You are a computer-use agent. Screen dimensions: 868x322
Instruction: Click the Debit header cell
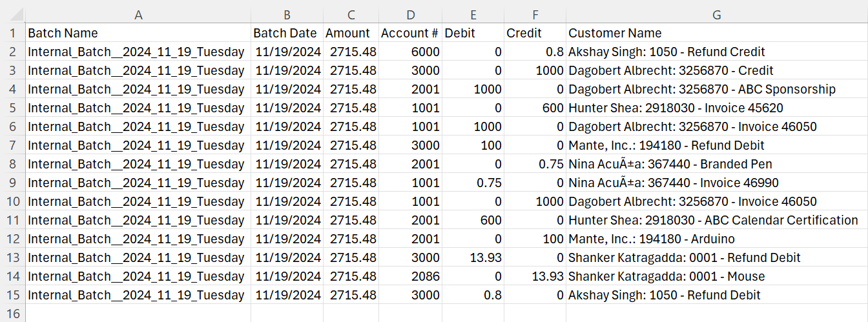coord(473,33)
